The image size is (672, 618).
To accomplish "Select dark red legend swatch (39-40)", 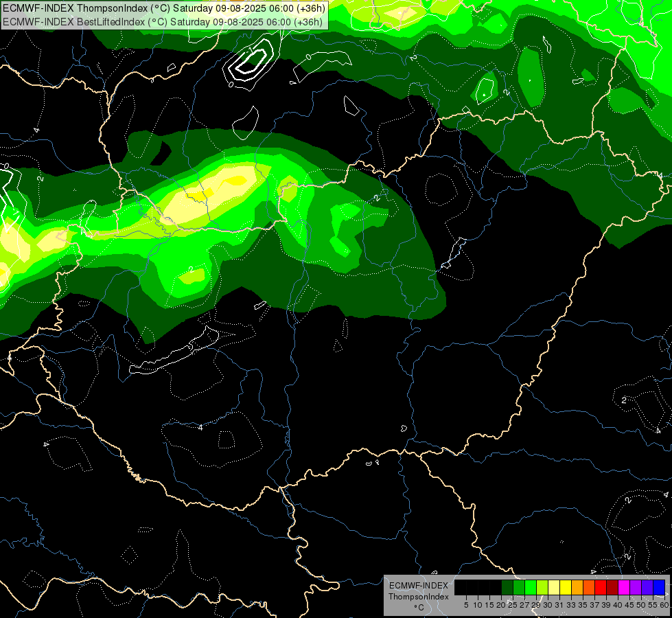I will (x=612, y=587).
